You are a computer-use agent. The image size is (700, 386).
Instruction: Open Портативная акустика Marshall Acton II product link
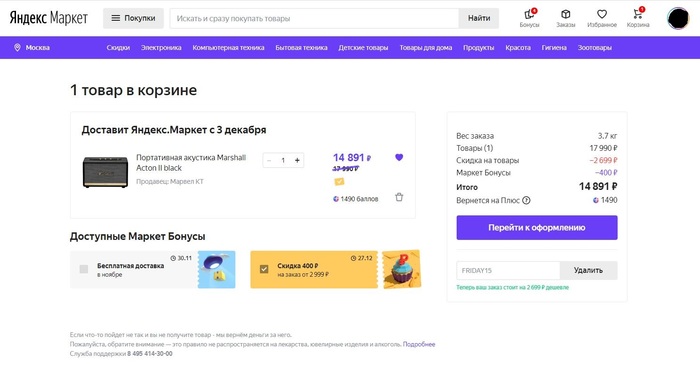pos(191,162)
